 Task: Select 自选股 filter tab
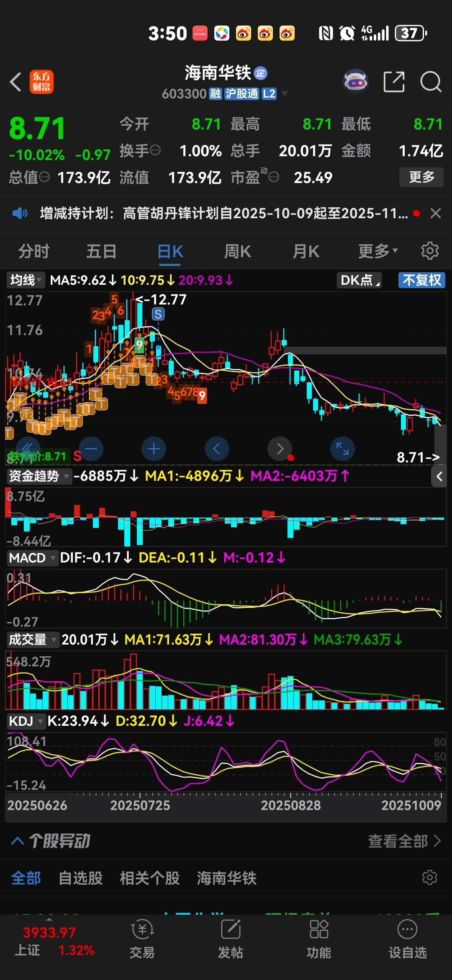[x=80, y=878]
